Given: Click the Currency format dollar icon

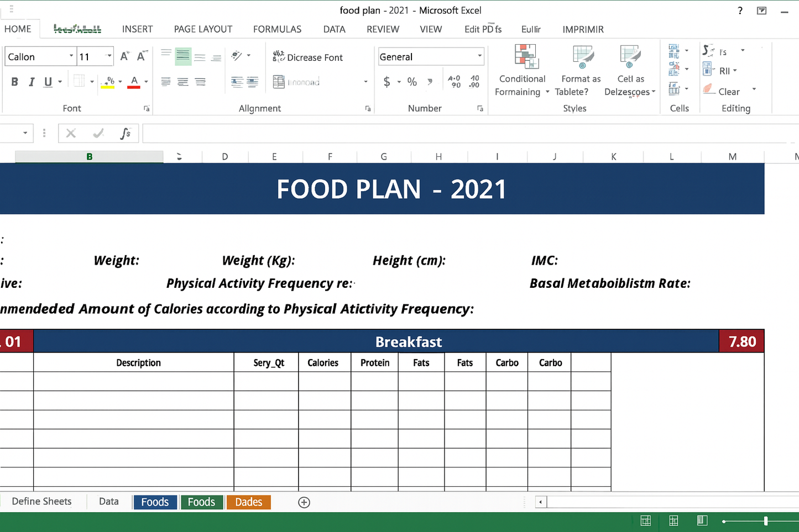Looking at the screenshot, I should [x=387, y=81].
